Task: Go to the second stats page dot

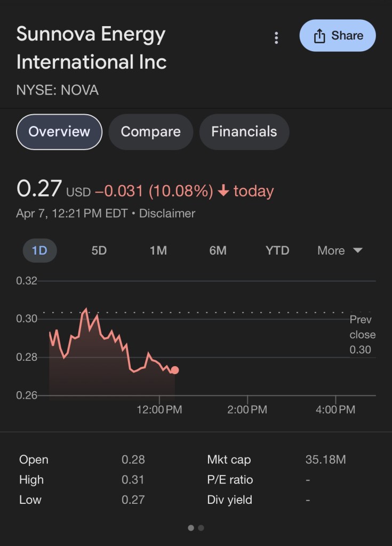Action: tap(201, 528)
